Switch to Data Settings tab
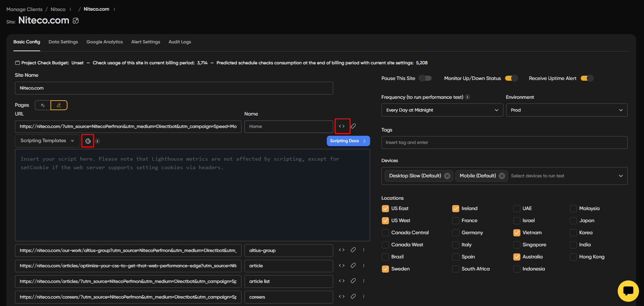This screenshot has width=644, height=306. 63,42
